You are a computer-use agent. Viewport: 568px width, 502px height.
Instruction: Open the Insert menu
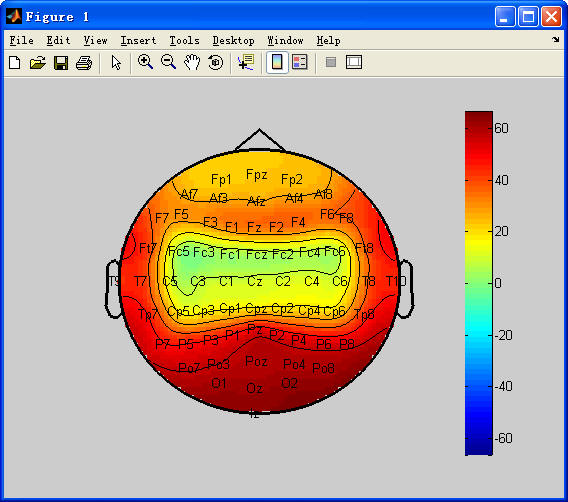138,40
